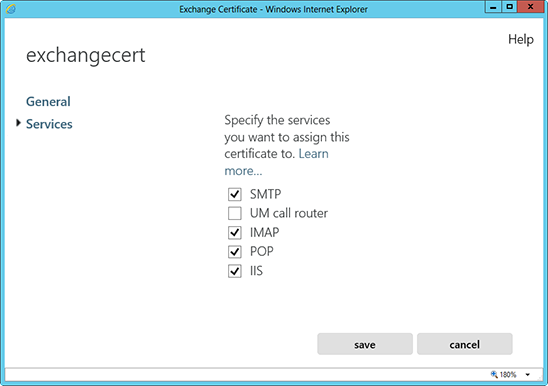Check the UM call router checkbox

(x=235, y=213)
